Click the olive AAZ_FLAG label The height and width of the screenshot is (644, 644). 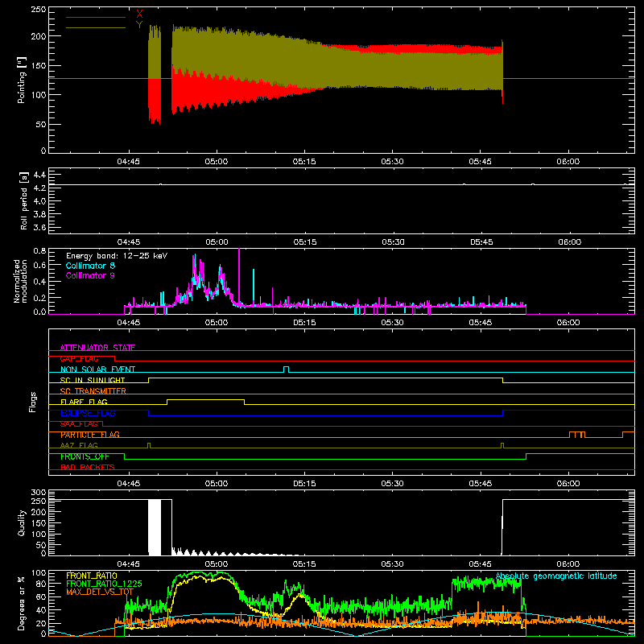tap(79, 445)
